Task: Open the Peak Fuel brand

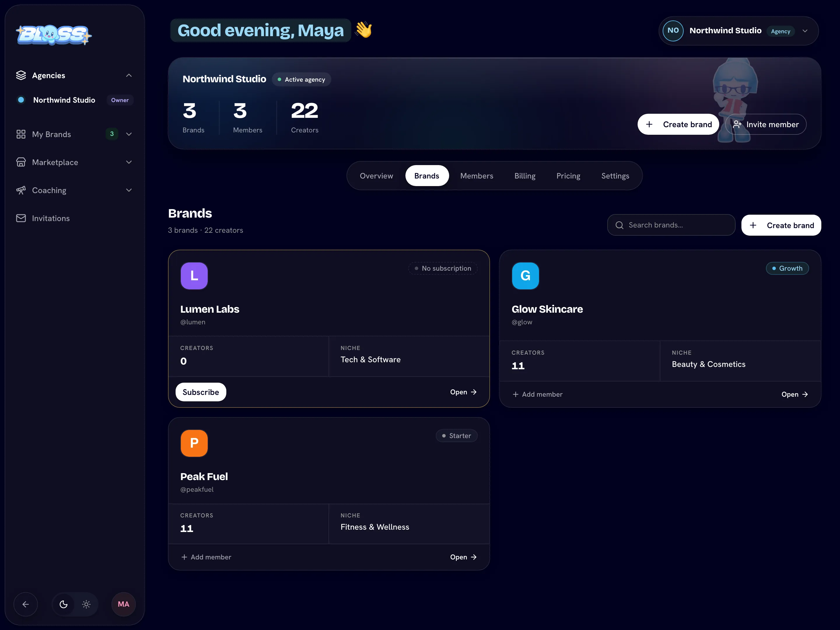Action: 463,557
